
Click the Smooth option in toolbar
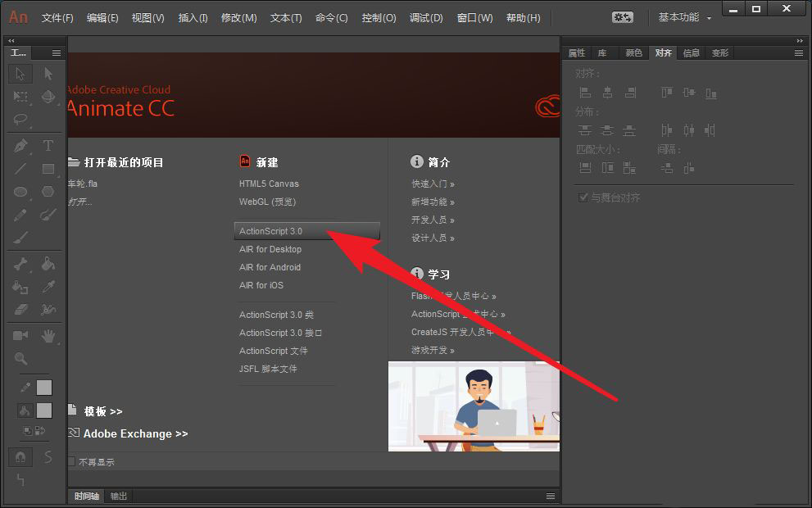click(x=48, y=457)
